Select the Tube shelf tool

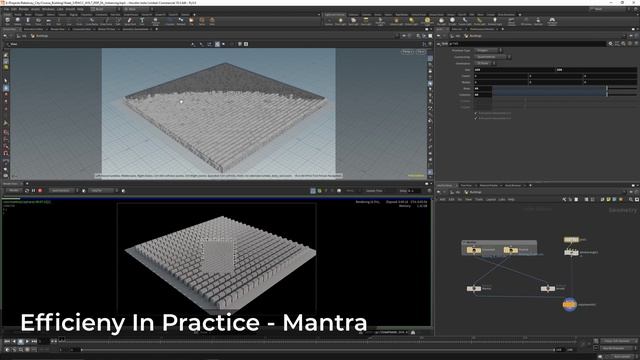point(28,21)
